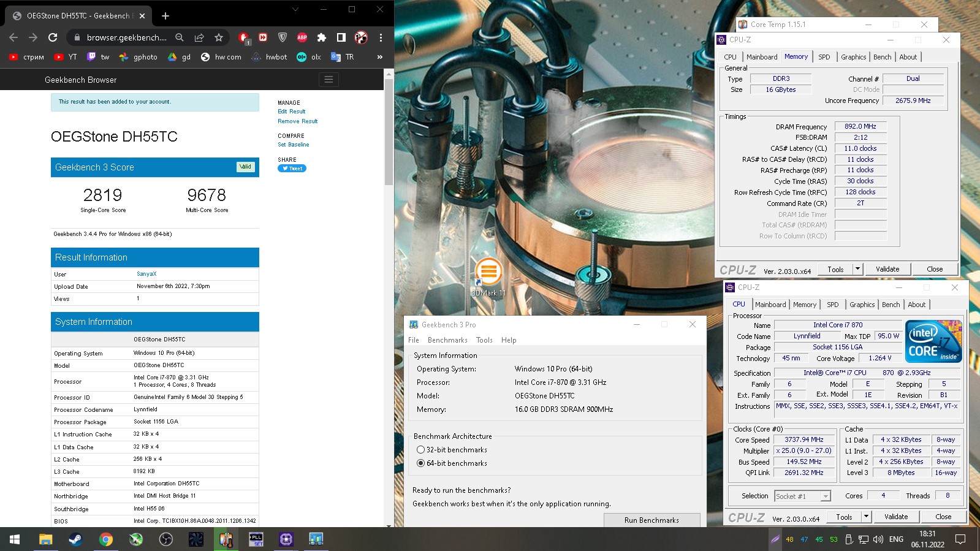Open the TR translate bookmark

coord(343,57)
